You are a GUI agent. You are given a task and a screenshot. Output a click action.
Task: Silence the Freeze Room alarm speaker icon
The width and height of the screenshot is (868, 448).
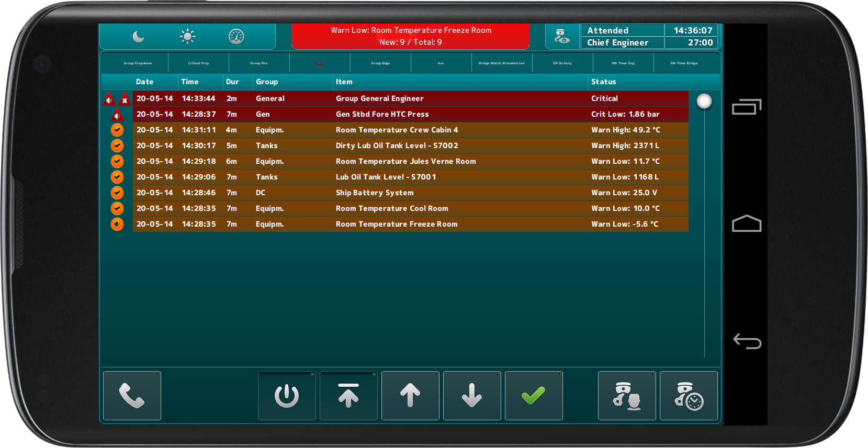[117, 224]
